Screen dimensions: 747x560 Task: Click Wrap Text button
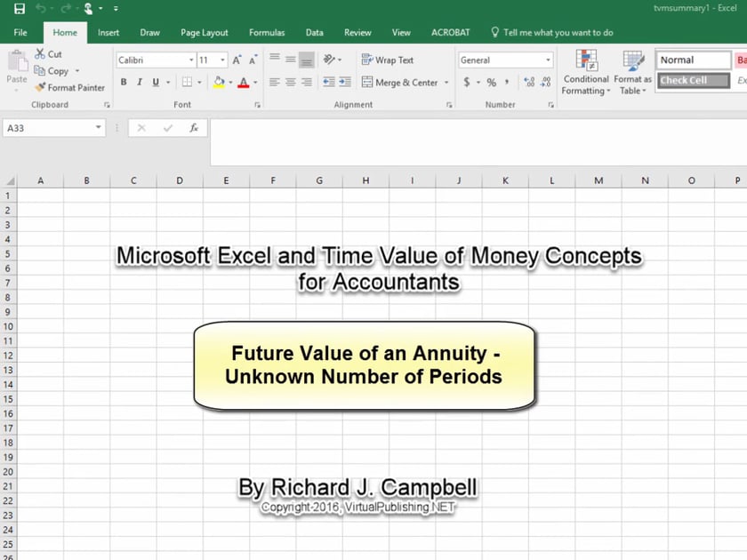(x=388, y=60)
